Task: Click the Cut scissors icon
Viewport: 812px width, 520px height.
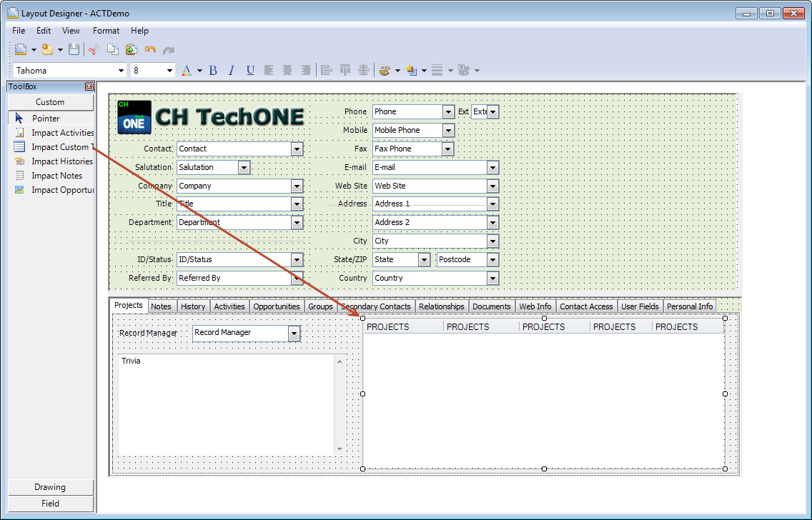Action: pyautogui.click(x=94, y=49)
